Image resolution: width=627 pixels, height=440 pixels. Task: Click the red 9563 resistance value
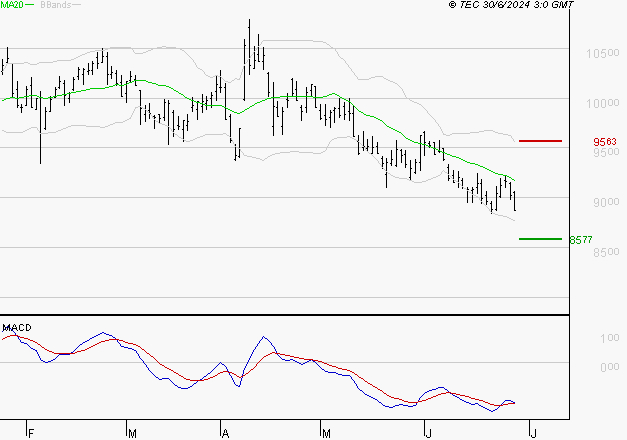(605, 142)
